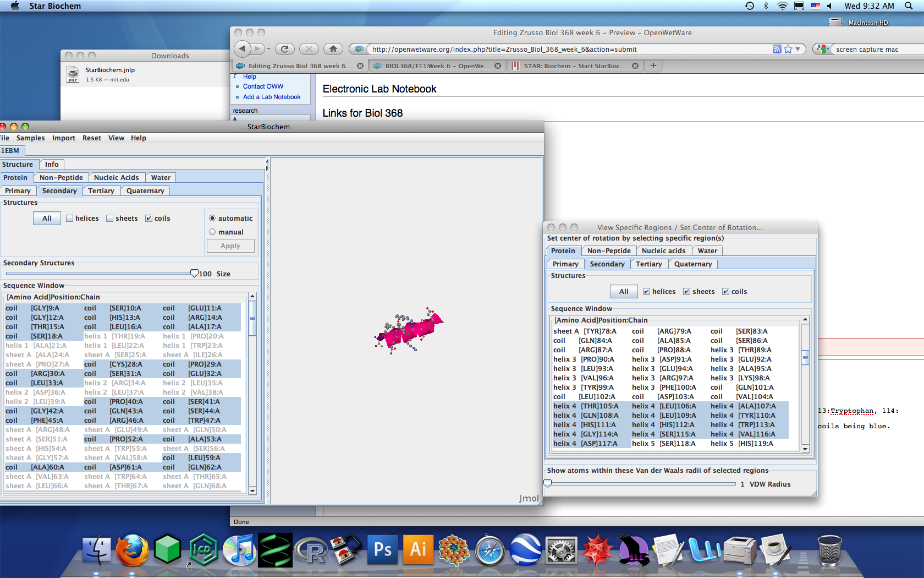This screenshot has height=578, width=924.
Task: Click the Home icon in browser toolbar
Action: [333, 49]
